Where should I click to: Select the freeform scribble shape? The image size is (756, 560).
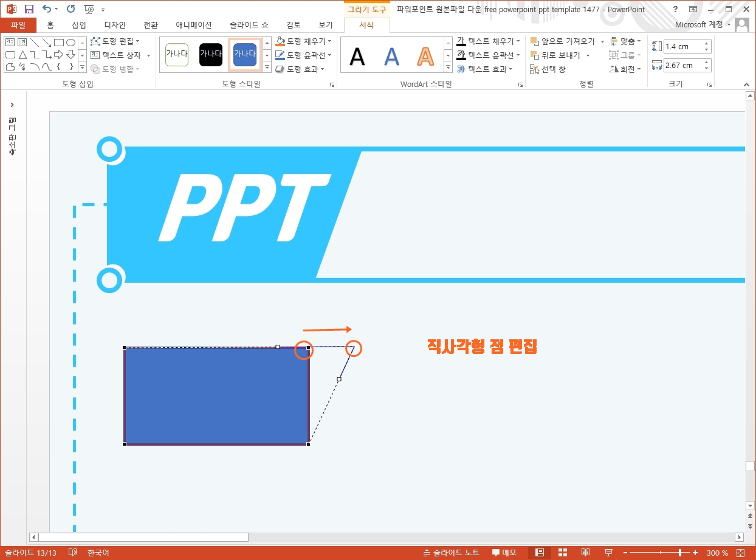(x=22, y=66)
